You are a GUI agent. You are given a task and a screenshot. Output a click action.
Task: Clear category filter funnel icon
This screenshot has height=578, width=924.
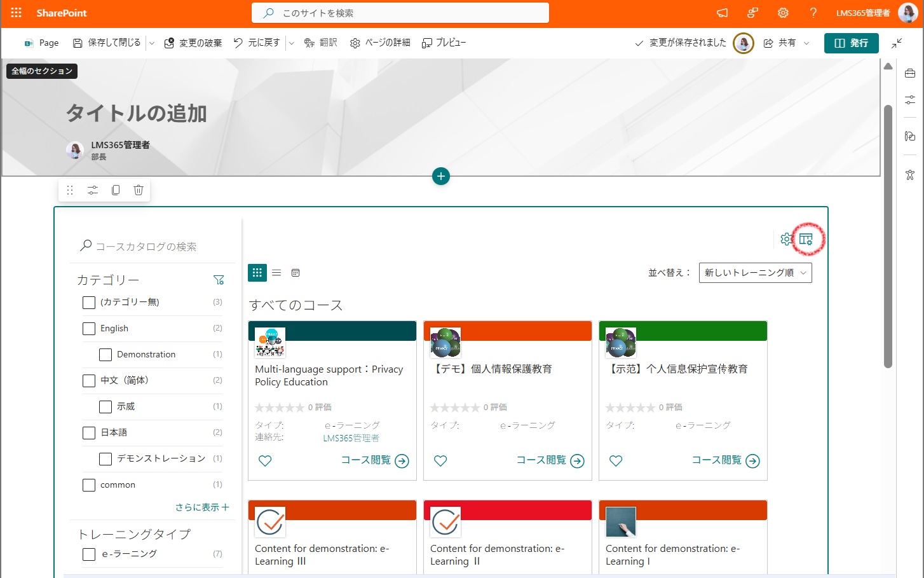219,280
